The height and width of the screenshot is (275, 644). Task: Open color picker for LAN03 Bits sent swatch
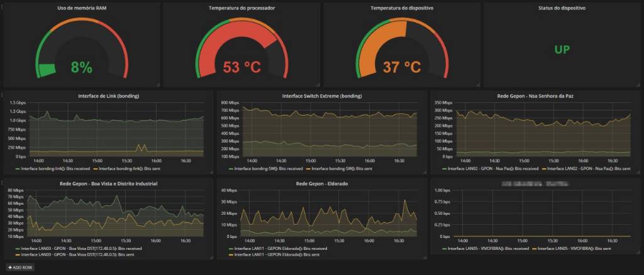coord(17,254)
